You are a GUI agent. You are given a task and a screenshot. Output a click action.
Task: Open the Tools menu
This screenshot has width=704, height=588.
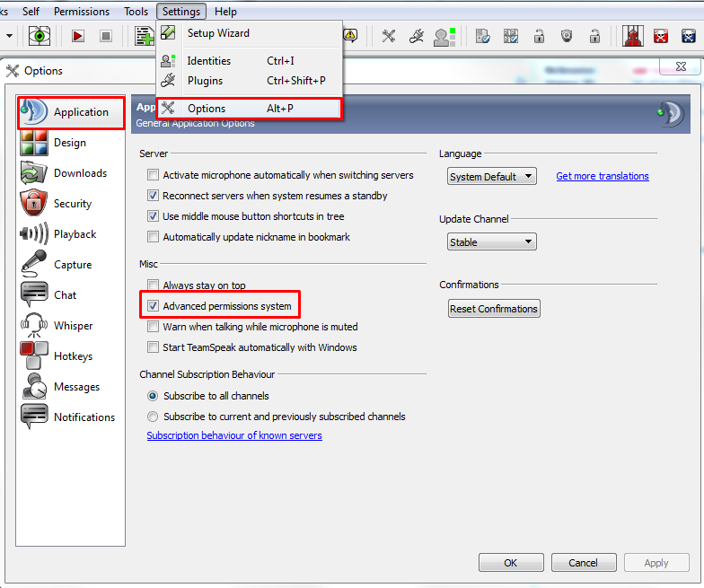tap(136, 11)
